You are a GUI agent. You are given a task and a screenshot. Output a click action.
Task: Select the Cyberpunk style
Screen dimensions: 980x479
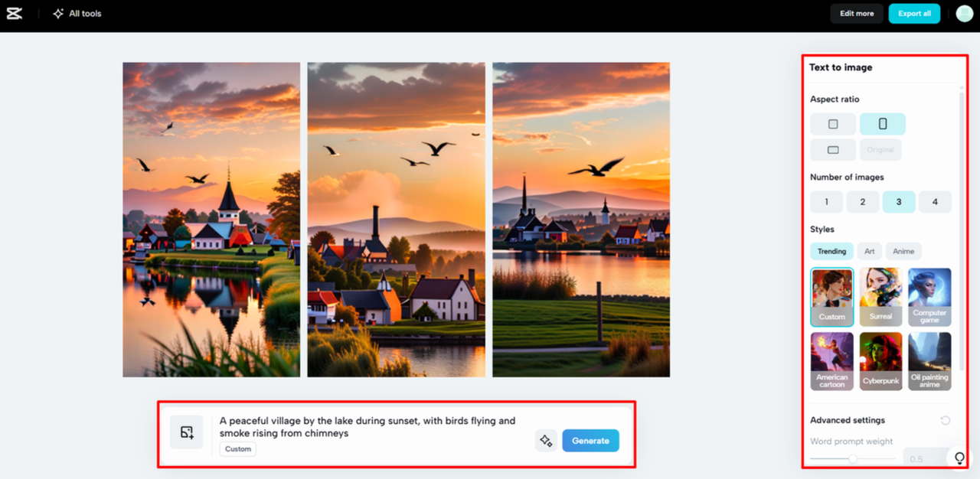point(880,360)
